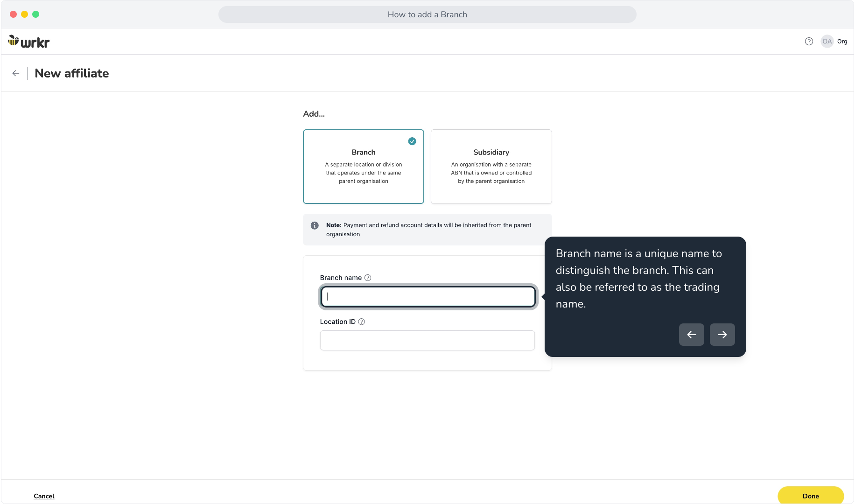
Task: Click the wrkr bee logo
Action: pyautogui.click(x=29, y=42)
